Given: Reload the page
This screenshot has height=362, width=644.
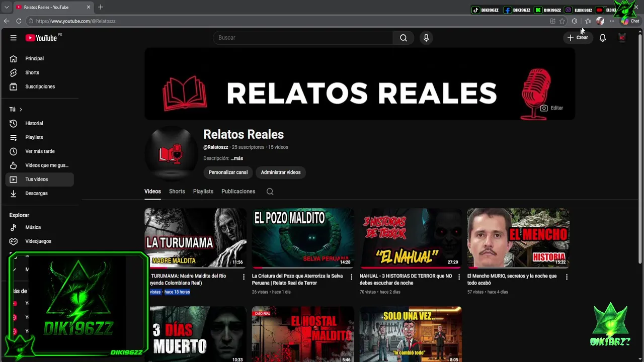Looking at the screenshot, I should 19,21.
